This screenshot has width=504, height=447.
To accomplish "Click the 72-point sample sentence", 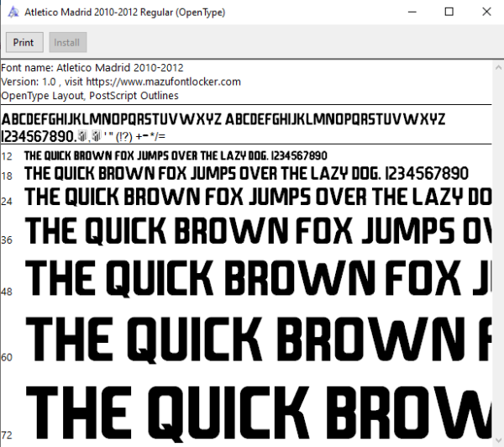I will pyautogui.click(x=258, y=414).
